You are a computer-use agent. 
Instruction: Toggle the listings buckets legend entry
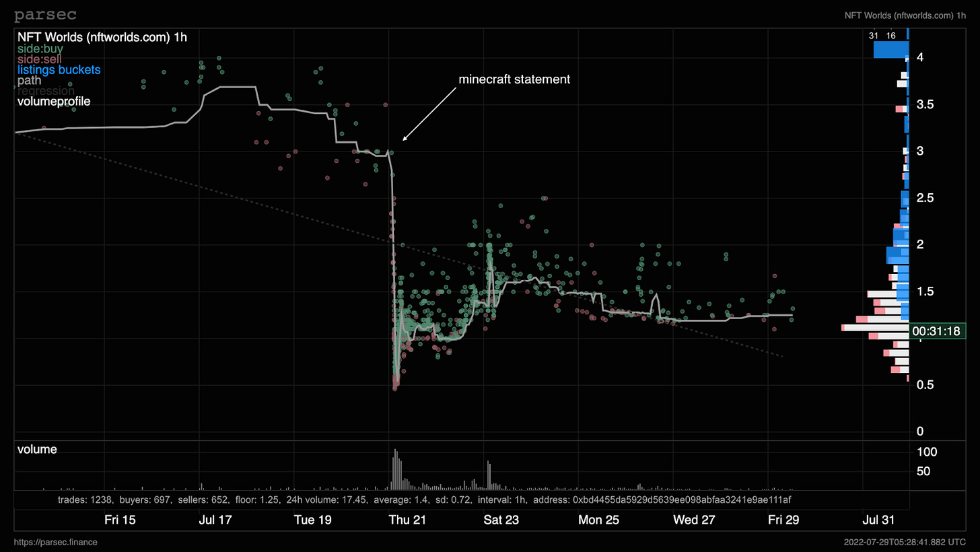(59, 70)
